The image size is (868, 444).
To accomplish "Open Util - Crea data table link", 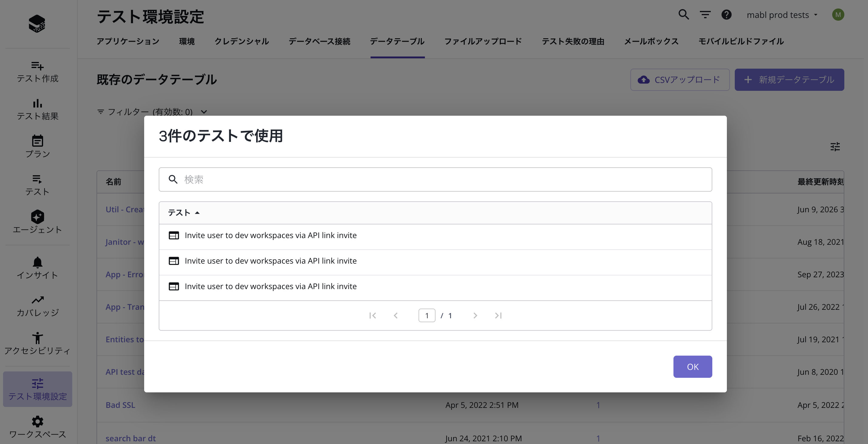I will (125, 209).
